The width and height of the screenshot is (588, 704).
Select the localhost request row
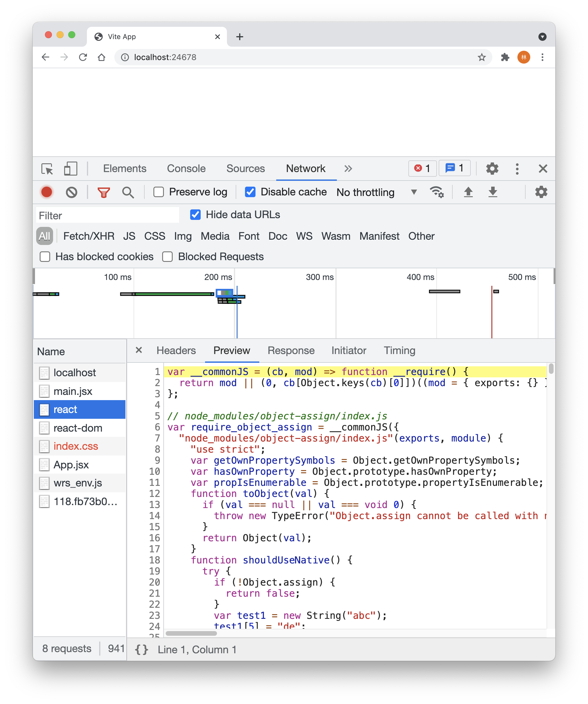80,373
